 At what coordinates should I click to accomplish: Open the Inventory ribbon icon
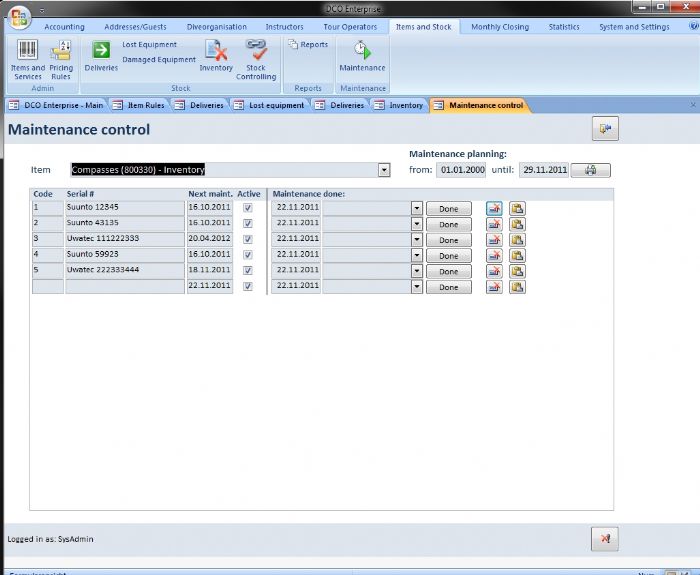pos(216,54)
